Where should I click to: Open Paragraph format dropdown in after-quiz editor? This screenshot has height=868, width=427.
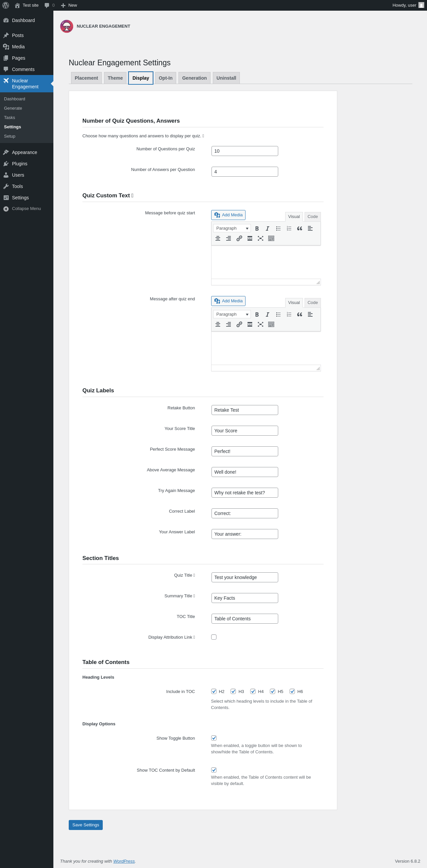232,314
